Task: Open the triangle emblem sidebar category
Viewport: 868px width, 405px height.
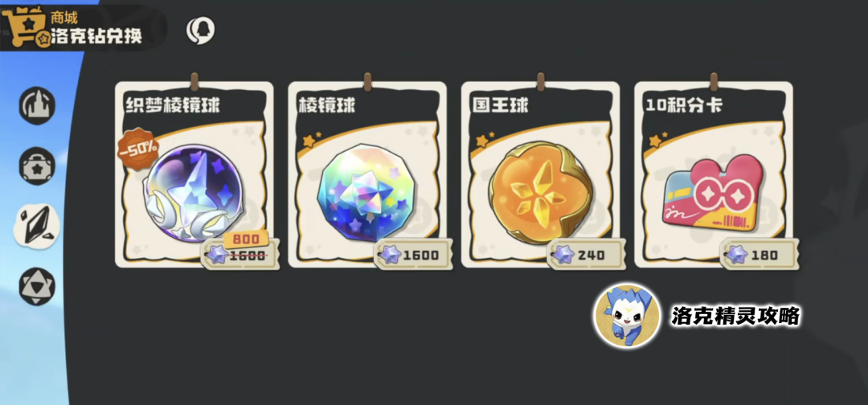Action: (x=37, y=285)
